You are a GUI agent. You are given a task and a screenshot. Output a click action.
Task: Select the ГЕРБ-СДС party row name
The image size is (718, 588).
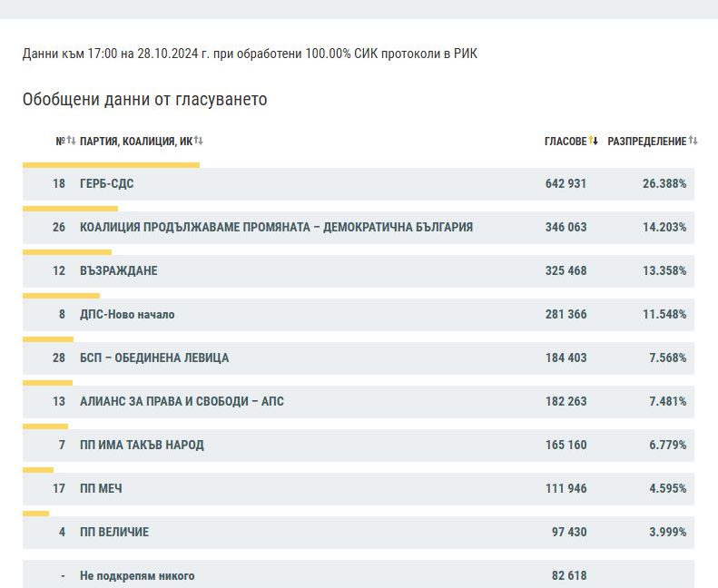click(107, 184)
